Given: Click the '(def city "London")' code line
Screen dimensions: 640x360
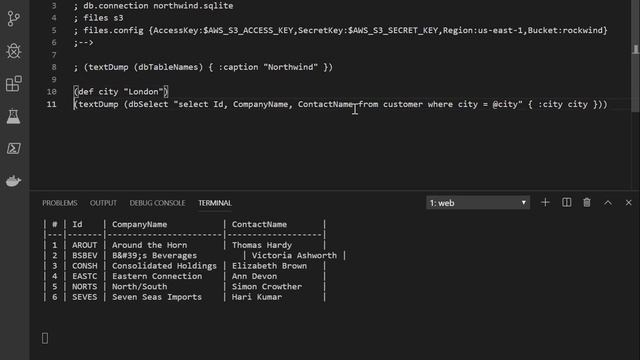Looking at the screenshot, I should click(x=121, y=92).
